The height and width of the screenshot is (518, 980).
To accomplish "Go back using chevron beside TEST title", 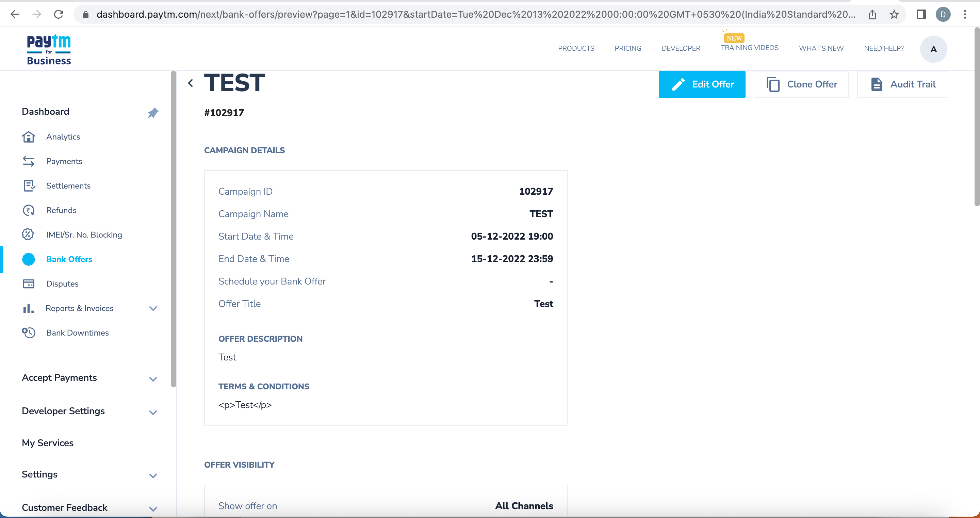I will (x=191, y=83).
